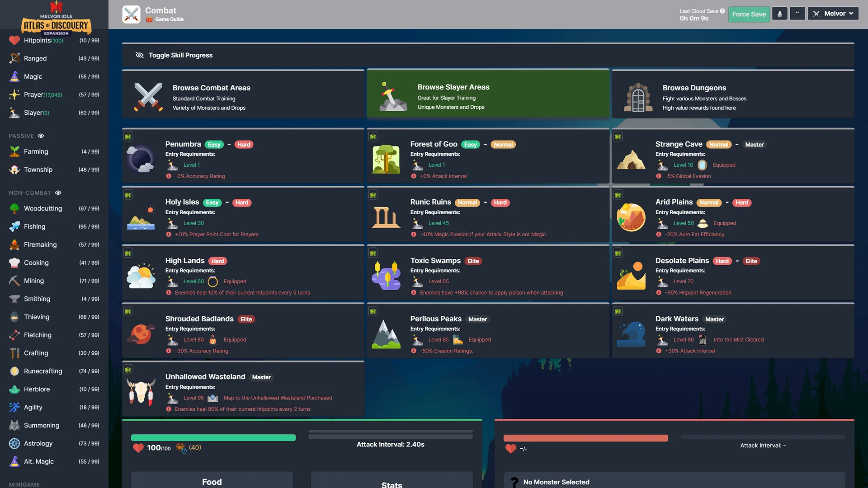Open active potions via the potion icon
Viewport: 868px width, 488px height.
[x=779, y=13]
